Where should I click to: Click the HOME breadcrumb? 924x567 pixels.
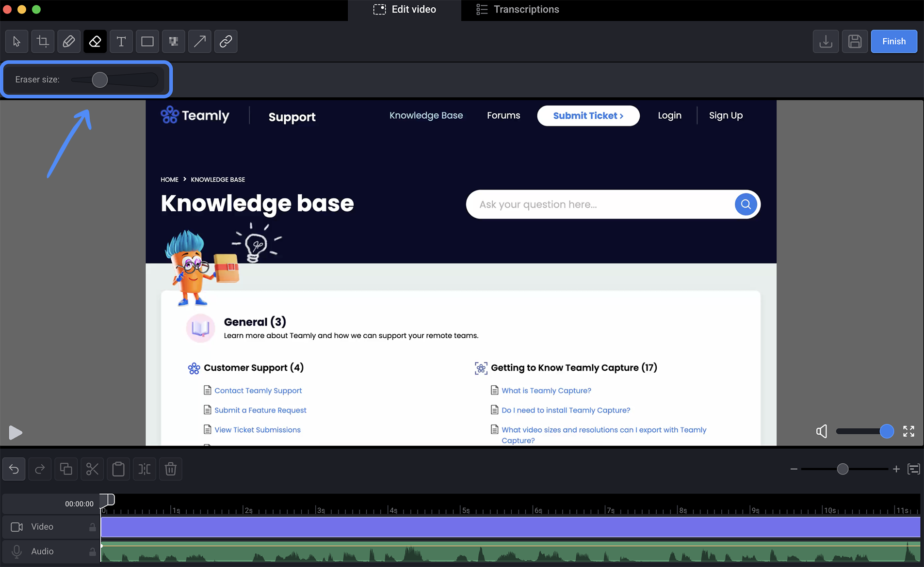[169, 179]
